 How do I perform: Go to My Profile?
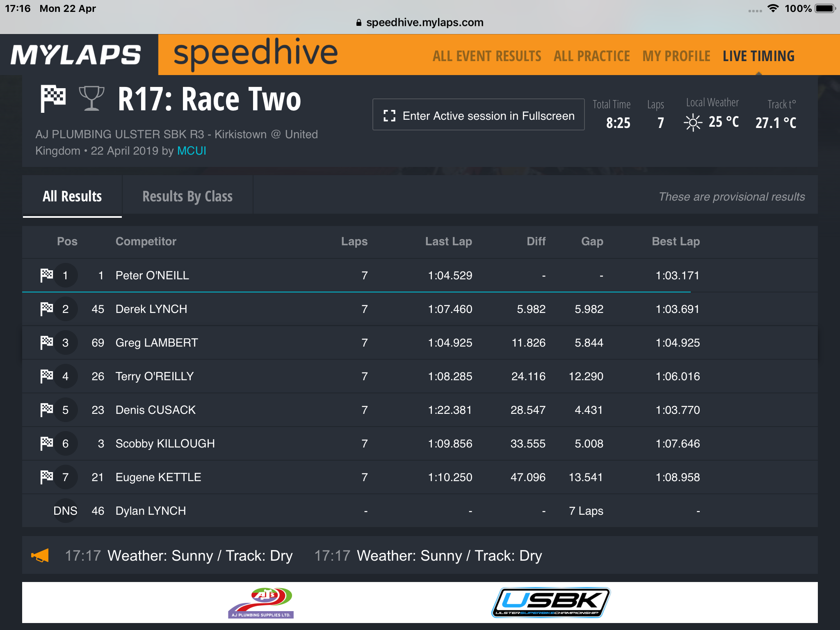(x=676, y=56)
